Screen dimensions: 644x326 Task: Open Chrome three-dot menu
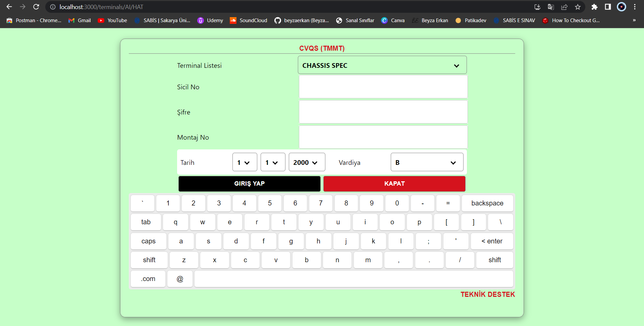635,7
